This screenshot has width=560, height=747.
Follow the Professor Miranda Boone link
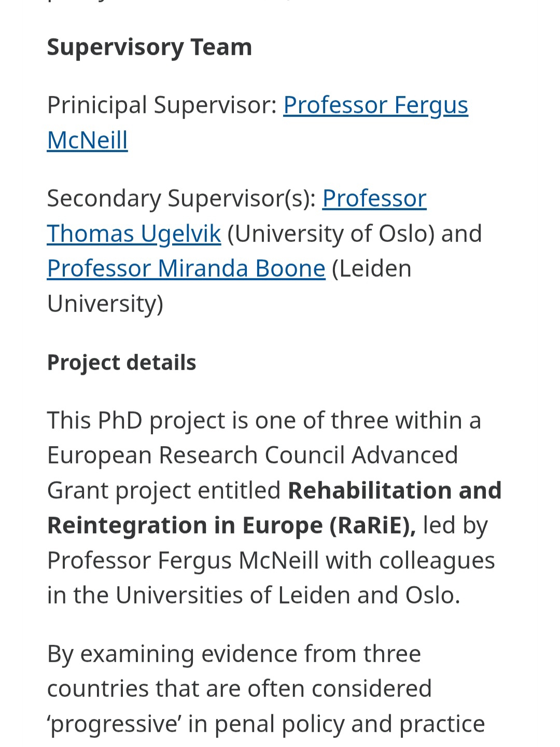tap(186, 269)
